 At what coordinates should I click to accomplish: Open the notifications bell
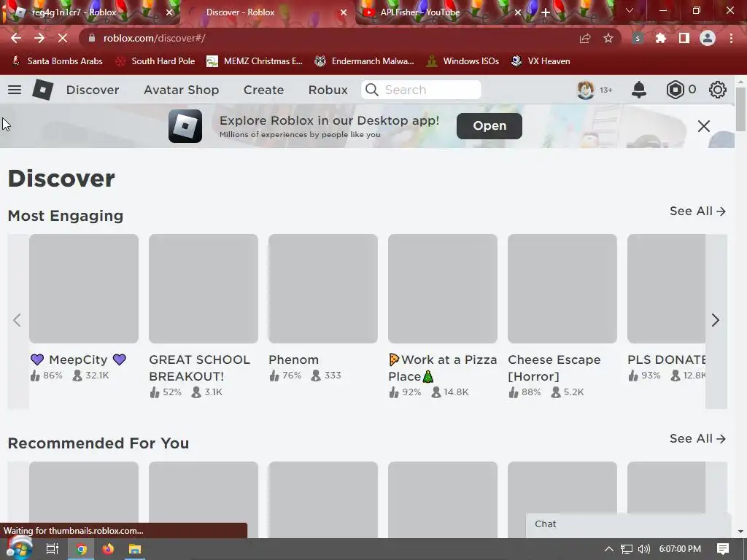tap(638, 90)
